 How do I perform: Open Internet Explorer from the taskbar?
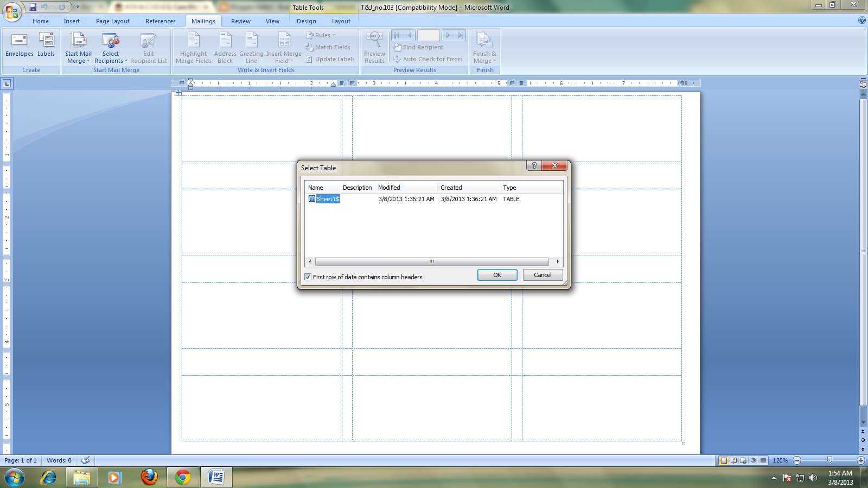[x=48, y=477]
